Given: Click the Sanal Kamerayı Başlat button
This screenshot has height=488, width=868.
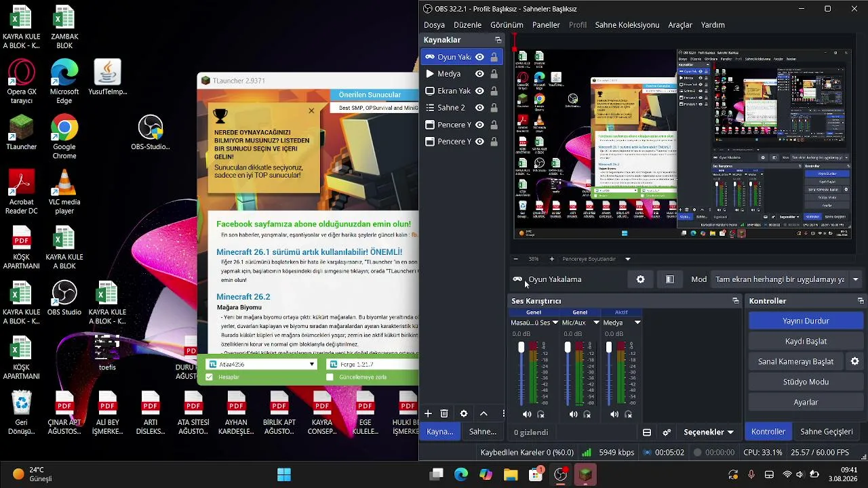Looking at the screenshot, I should pyautogui.click(x=795, y=361).
